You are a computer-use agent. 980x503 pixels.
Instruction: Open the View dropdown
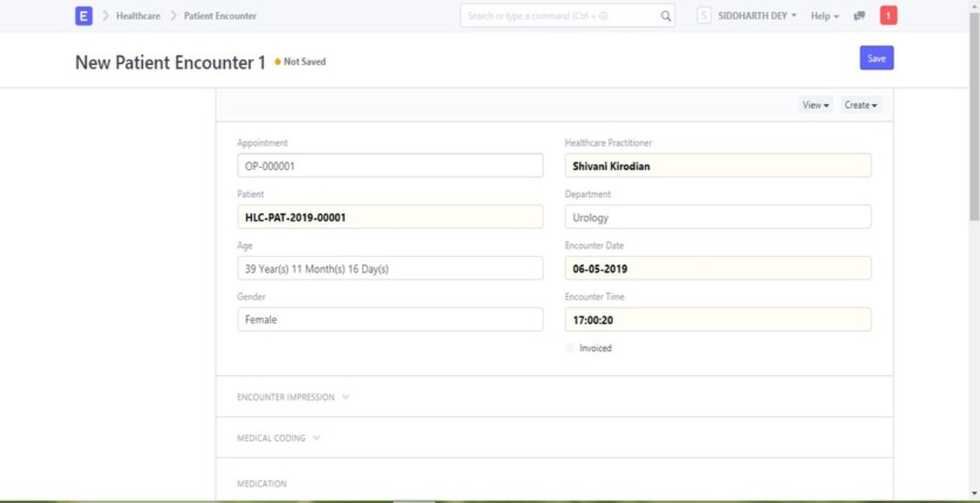815,105
